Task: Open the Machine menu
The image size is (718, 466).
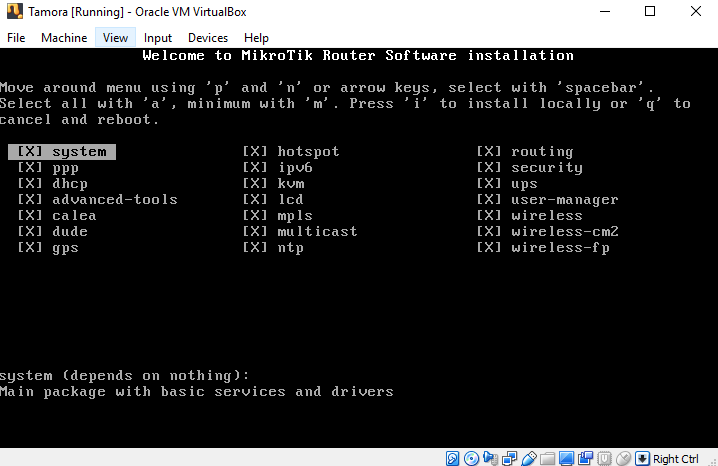Action: pyautogui.click(x=64, y=38)
